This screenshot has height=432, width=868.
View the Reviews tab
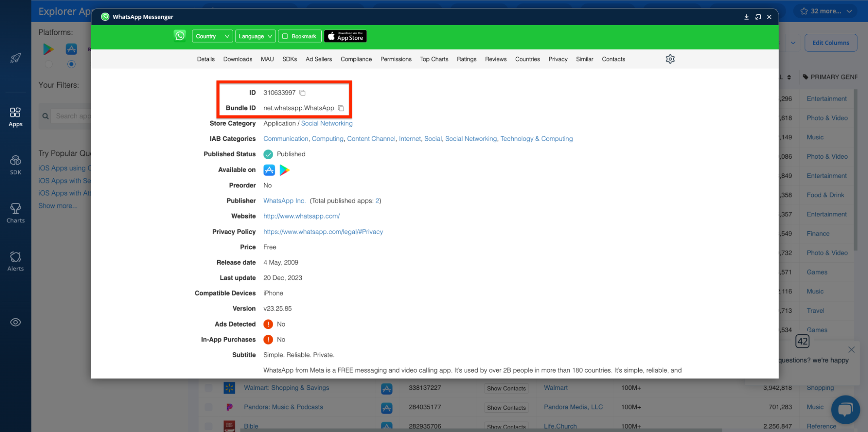[495, 59]
